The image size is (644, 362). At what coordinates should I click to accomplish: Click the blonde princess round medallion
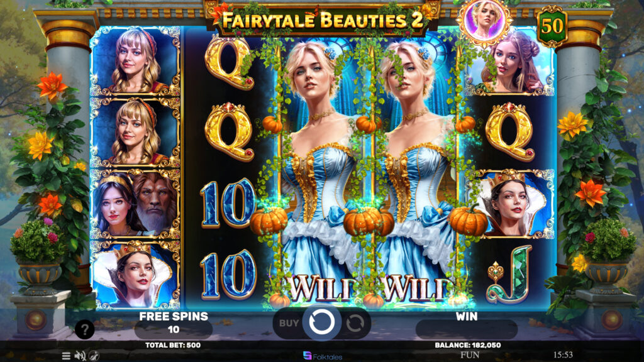tap(484, 21)
